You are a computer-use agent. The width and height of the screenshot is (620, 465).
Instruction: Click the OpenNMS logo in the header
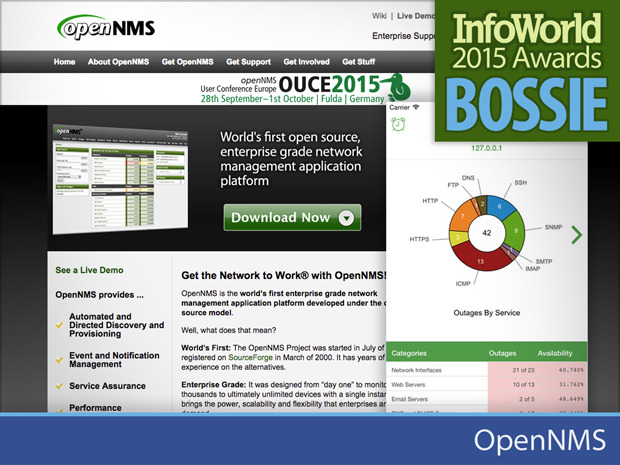(106, 28)
